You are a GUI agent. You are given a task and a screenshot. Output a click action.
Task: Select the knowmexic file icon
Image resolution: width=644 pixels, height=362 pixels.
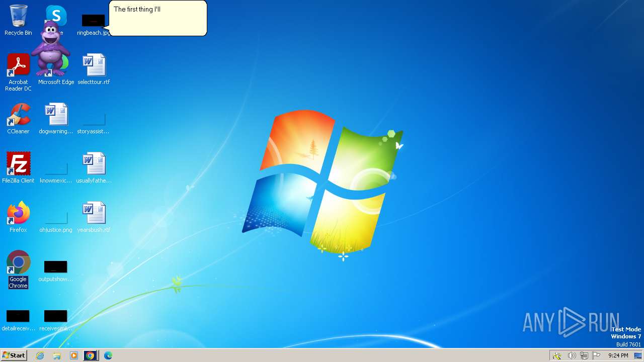pos(56,172)
